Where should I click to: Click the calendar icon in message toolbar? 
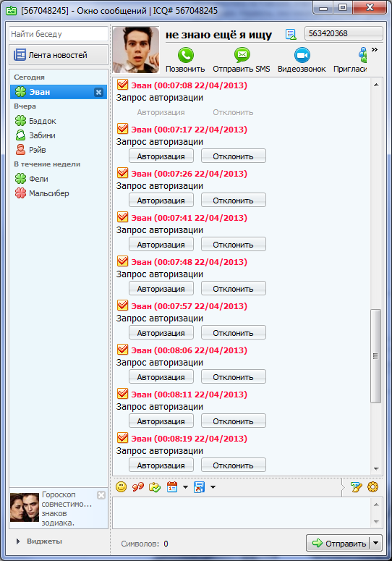172,487
